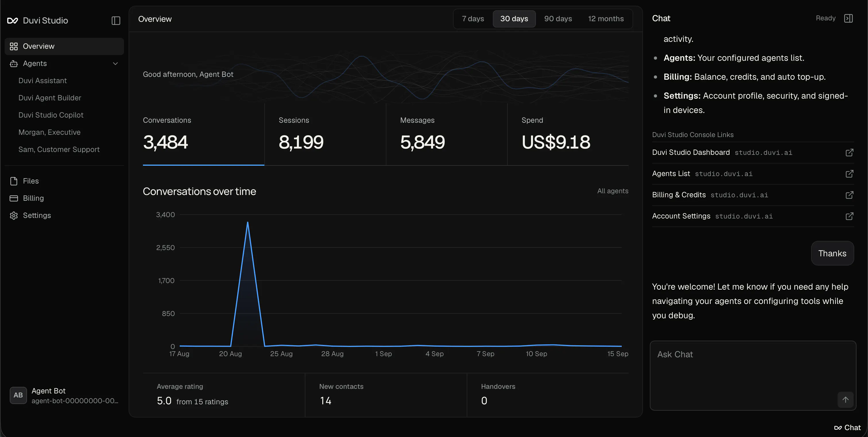Collapse the left sidebar panel icon
868x437 pixels.
pyautogui.click(x=116, y=21)
